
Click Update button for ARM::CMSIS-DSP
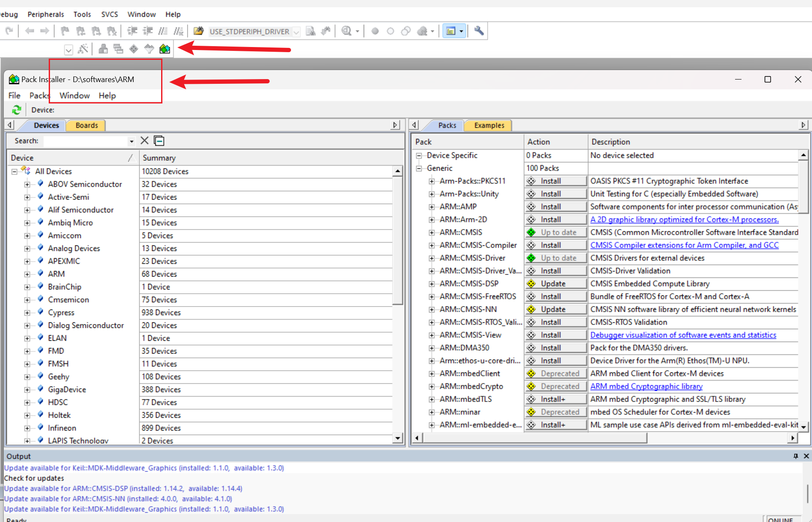(556, 283)
